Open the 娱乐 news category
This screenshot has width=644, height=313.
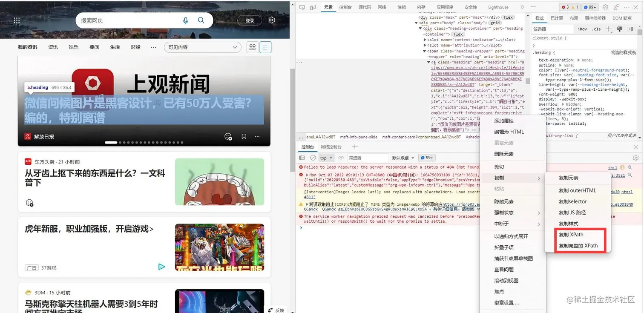pos(74,47)
